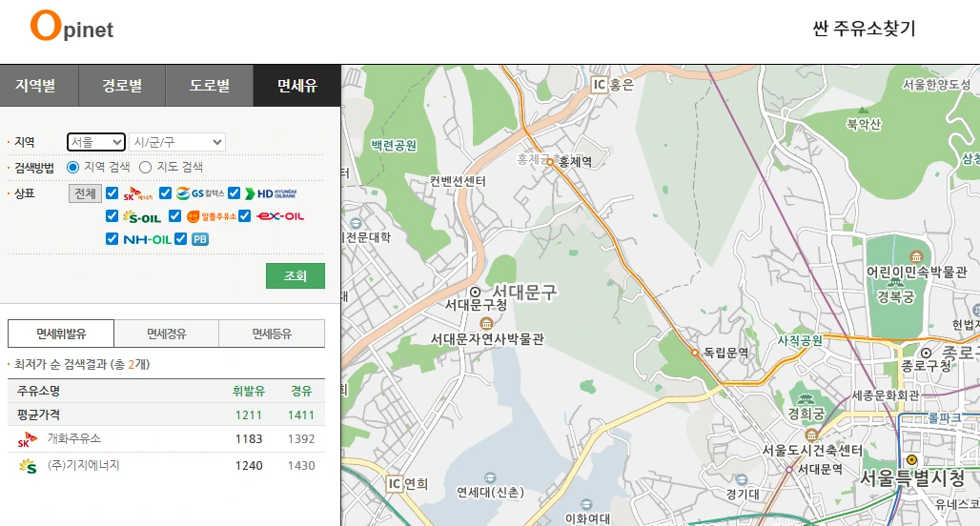
Task: Click the 서대문자연사박물관 museum icon on map
Action: (x=486, y=323)
